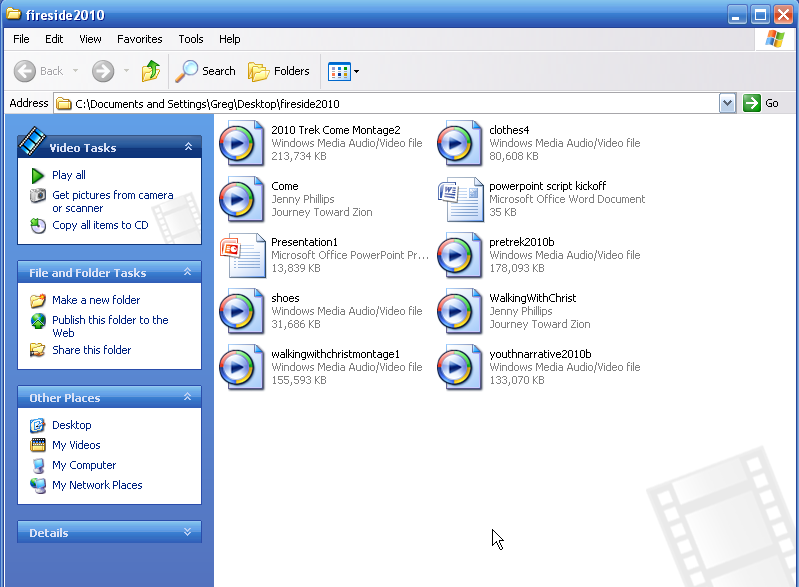Screen dimensions: 799x587
Task: Click Make a new folder link
Action: click(x=95, y=300)
